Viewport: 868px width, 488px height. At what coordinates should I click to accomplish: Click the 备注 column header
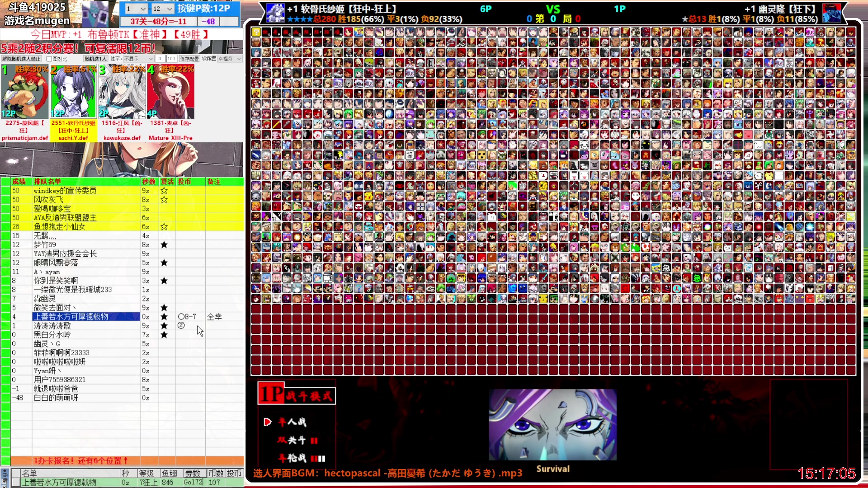(225, 182)
